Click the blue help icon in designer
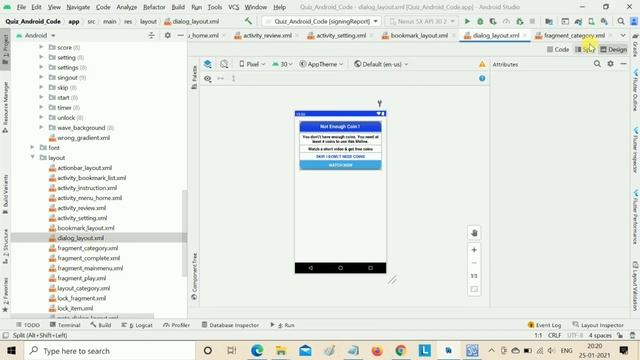Image resolution: width=640 pixels, height=360 pixels. coord(482,78)
